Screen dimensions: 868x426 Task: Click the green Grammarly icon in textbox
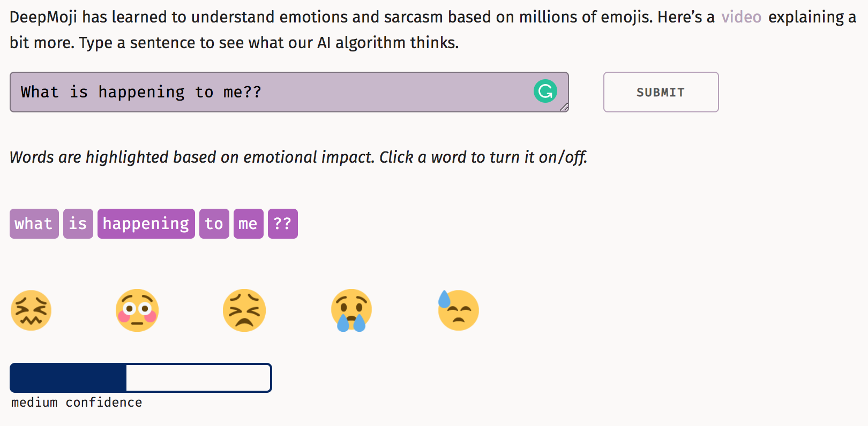coord(545,91)
